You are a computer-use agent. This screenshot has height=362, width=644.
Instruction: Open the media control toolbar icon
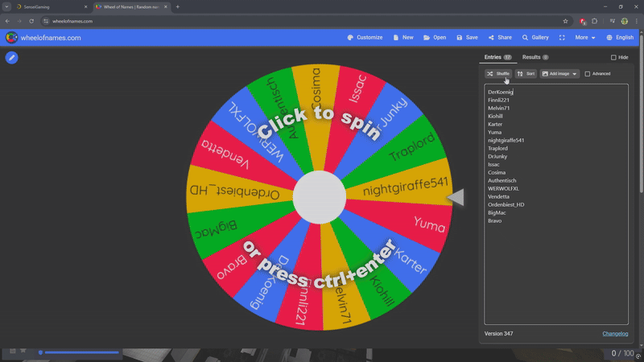(612, 21)
